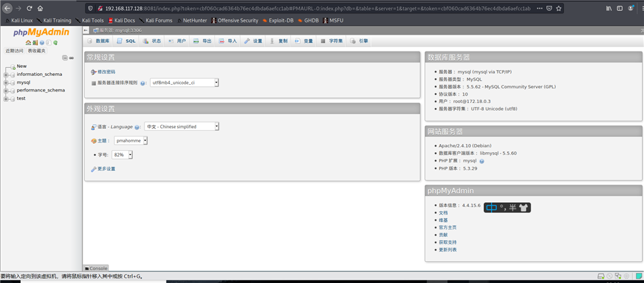Open 更新列表 changelog link

[448, 250]
